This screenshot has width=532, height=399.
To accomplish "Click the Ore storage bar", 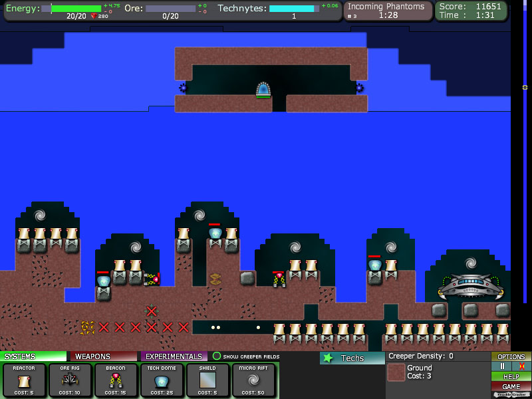I will [170, 9].
